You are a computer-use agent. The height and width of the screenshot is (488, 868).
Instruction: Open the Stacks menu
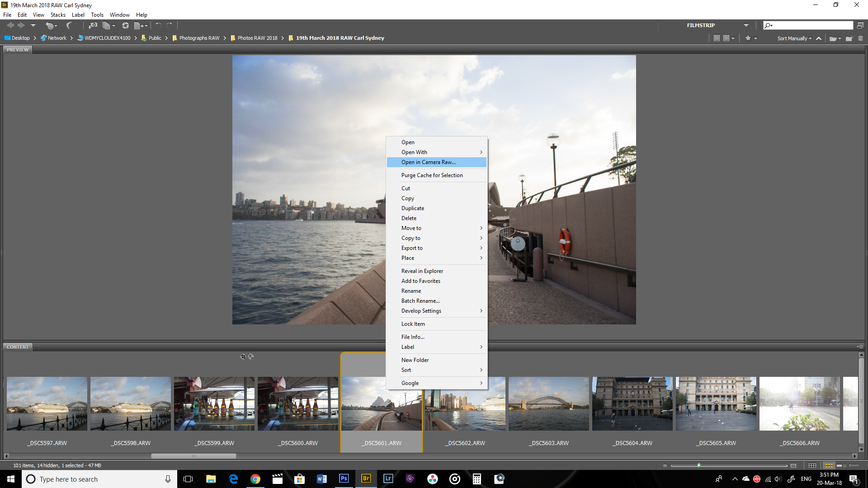click(58, 15)
